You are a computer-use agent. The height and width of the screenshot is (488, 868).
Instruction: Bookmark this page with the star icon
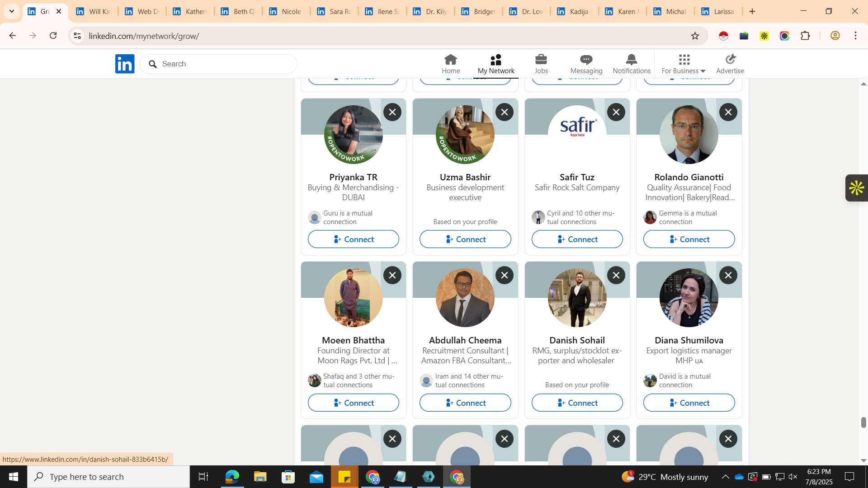coord(695,36)
